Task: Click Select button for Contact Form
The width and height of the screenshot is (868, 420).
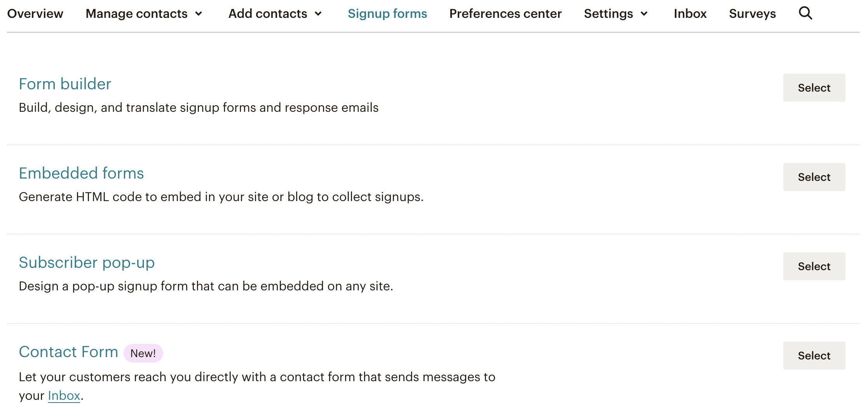Action: (x=814, y=356)
